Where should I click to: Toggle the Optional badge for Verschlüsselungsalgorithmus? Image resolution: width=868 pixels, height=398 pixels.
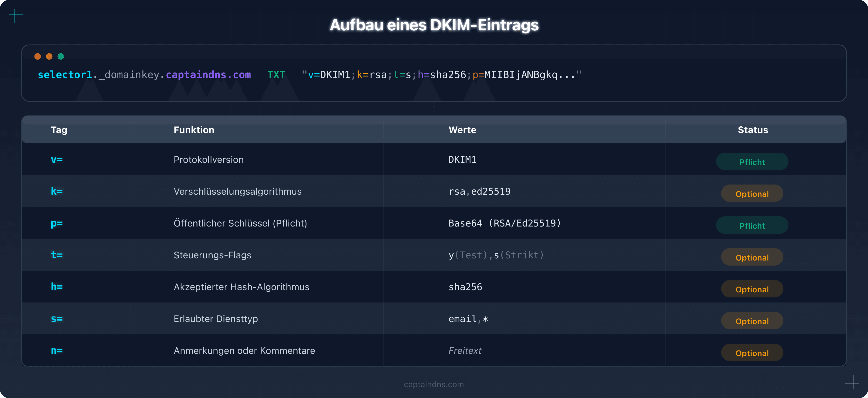tap(752, 193)
